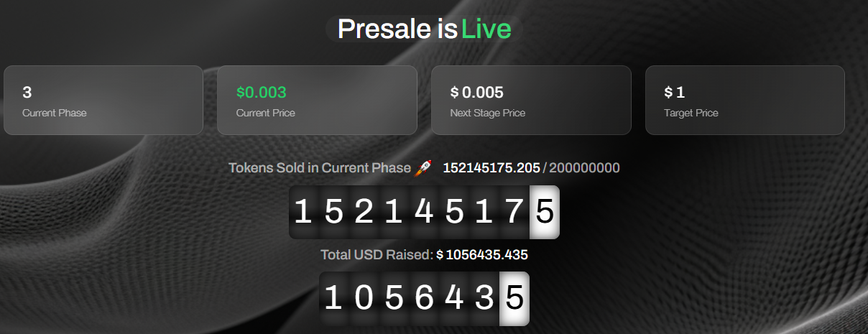Click digit 7 in the tokens sold counter
Screen dimensions: 868x334
[x=514, y=213]
